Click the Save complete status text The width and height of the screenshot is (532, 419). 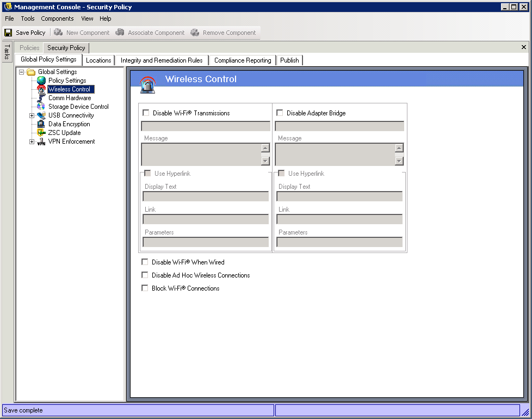(x=23, y=410)
